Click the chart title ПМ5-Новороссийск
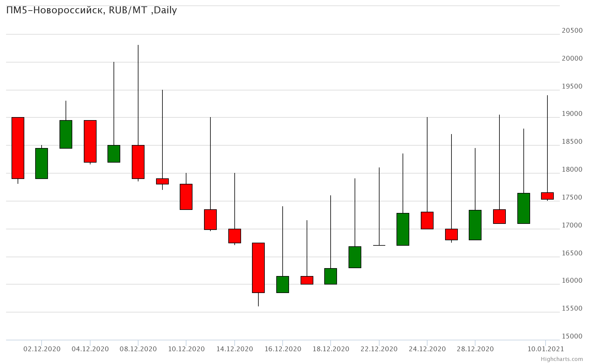 (x=91, y=10)
